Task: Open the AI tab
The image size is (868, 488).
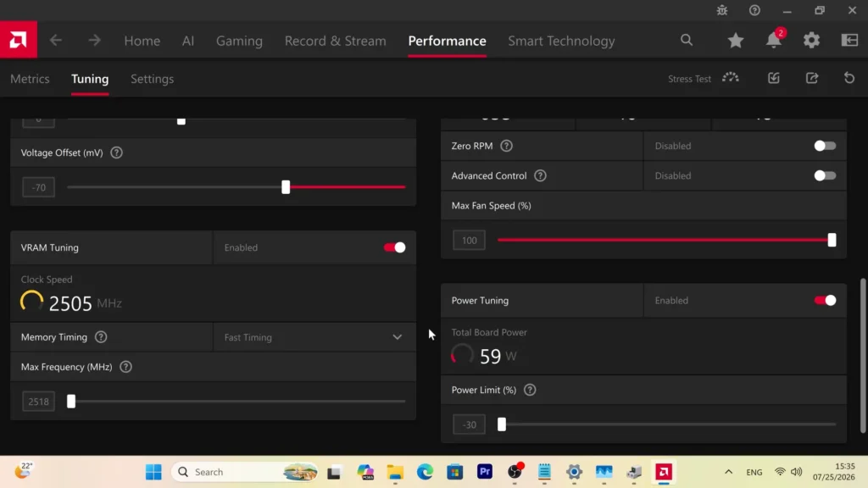Action: 188,41
